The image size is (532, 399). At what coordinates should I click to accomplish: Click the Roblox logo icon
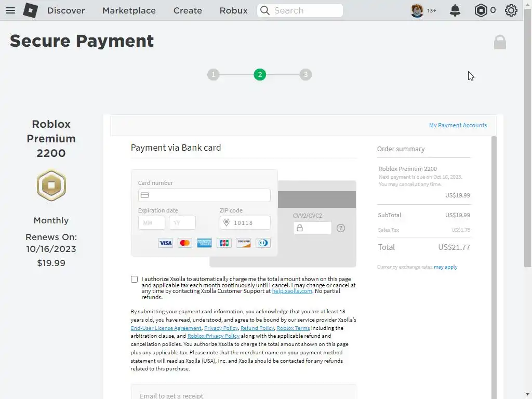[x=30, y=10]
